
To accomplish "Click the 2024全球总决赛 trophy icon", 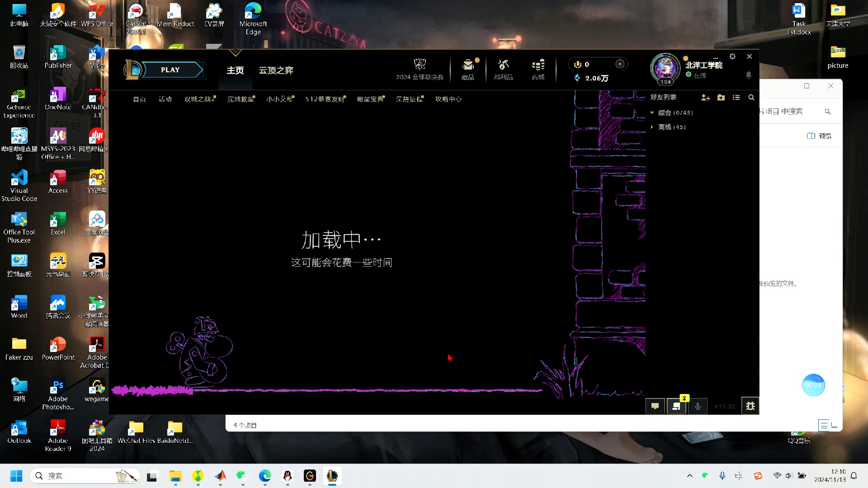I will [x=420, y=64].
